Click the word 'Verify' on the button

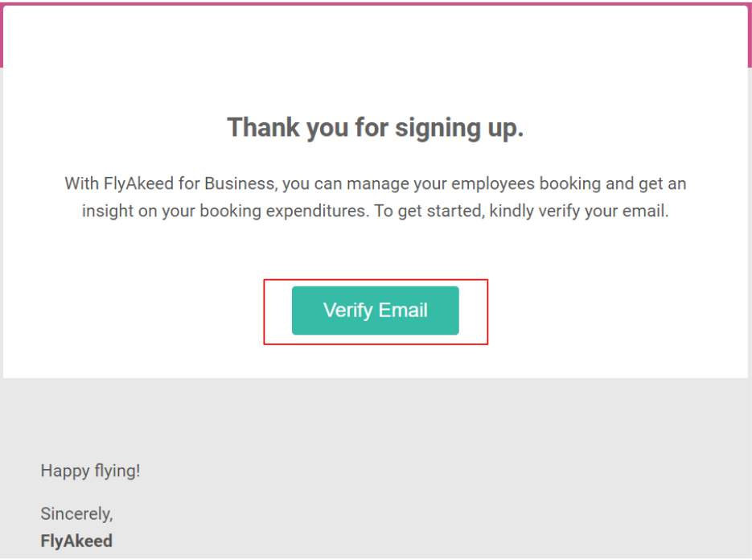click(347, 311)
